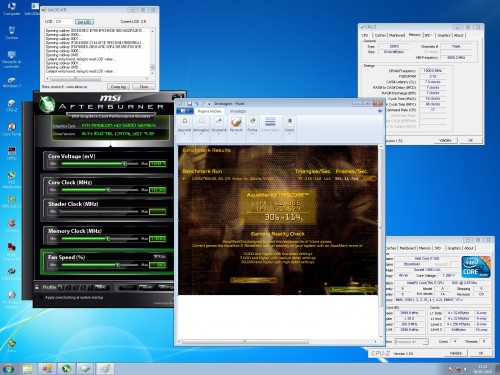Switch to SPD tab in the upper CPU-Z window
Viewport: 500px width, 375px height.
[x=428, y=35]
